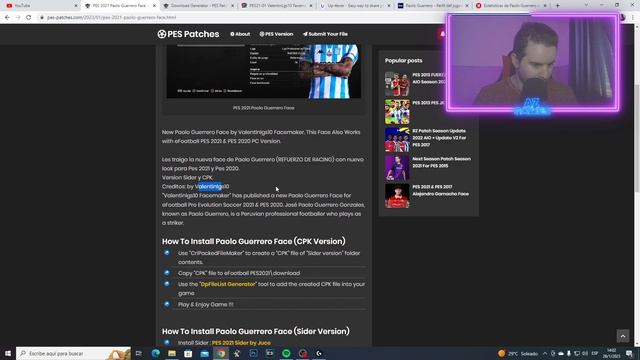
Task: Click the red notification bell in site header
Action: click(x=442, y=34)
